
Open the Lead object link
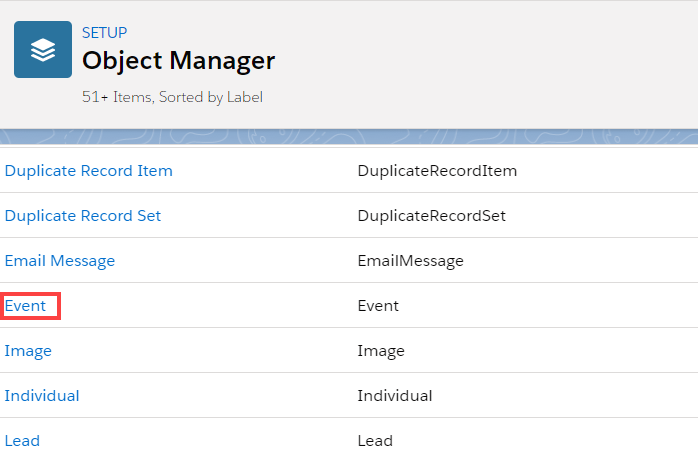22,441
